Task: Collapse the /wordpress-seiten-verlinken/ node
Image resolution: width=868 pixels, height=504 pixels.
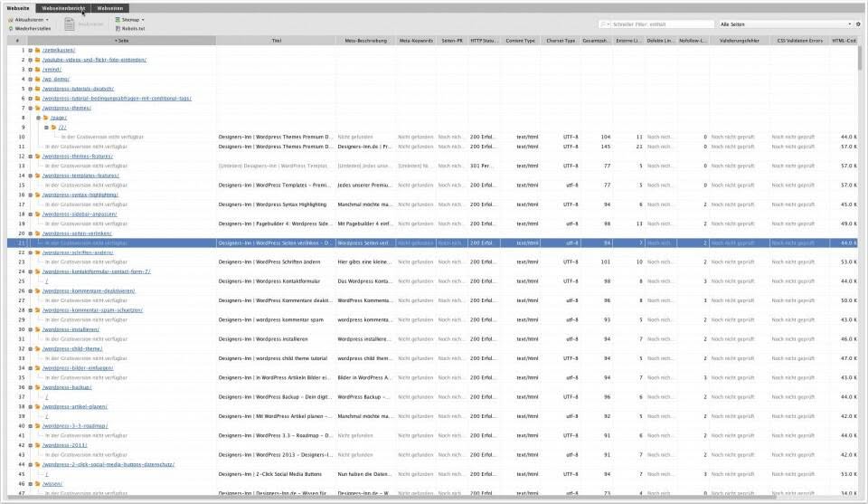Action: [31, 233]
